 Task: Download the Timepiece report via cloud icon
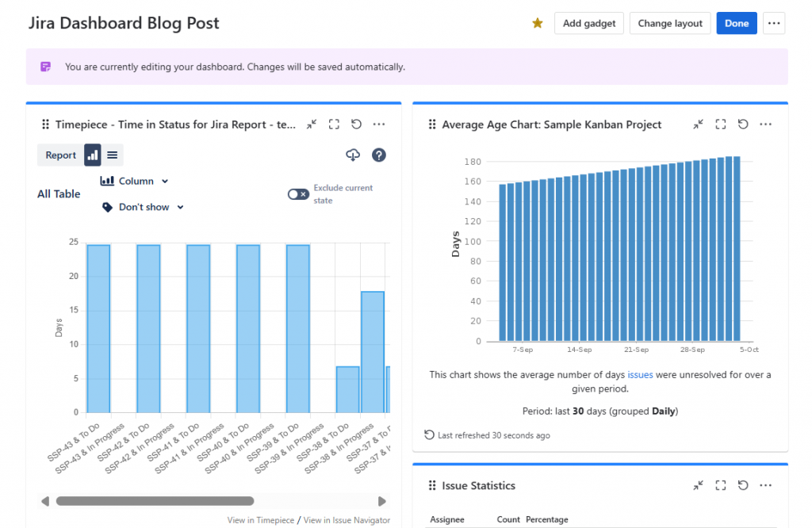pos(354,155)
